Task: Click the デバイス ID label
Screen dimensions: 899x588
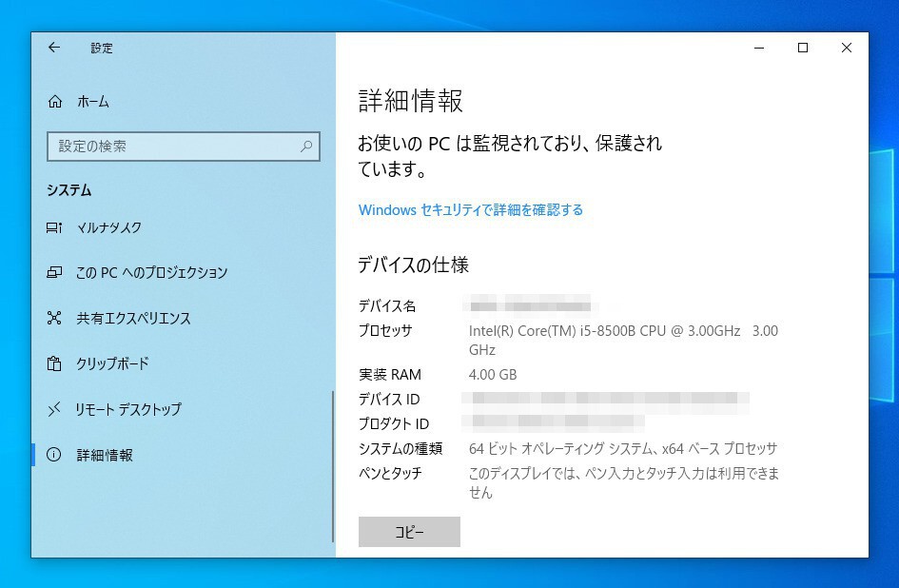Action: 389,400
